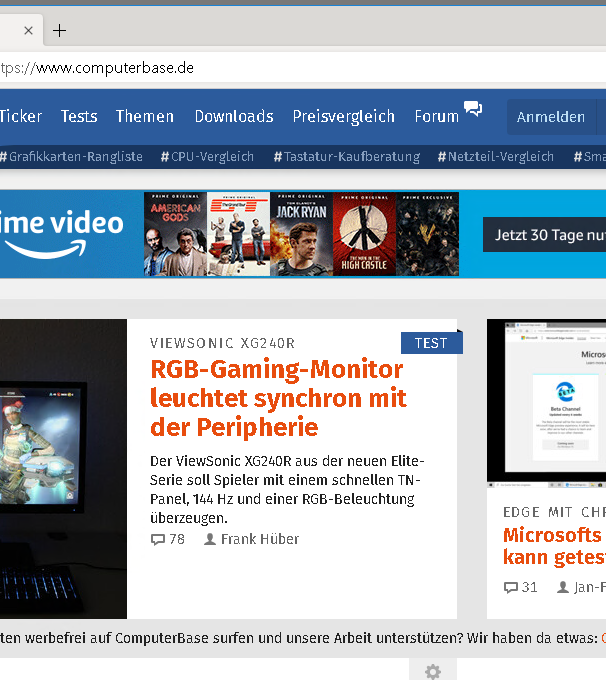Open the Microsofts article headline
This screenshot has height=680, width=606.
click(554, 546)
